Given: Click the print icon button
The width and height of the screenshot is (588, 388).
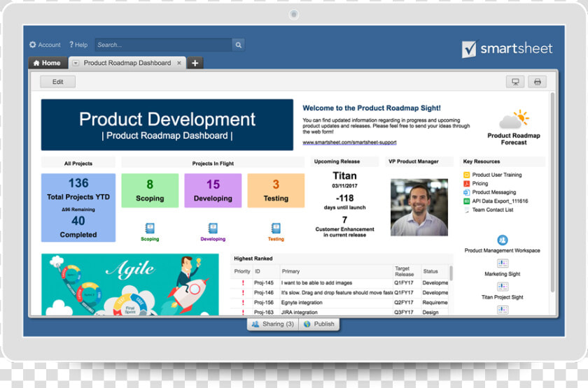Looking at the screenshot, I should [x=538, y=82].
